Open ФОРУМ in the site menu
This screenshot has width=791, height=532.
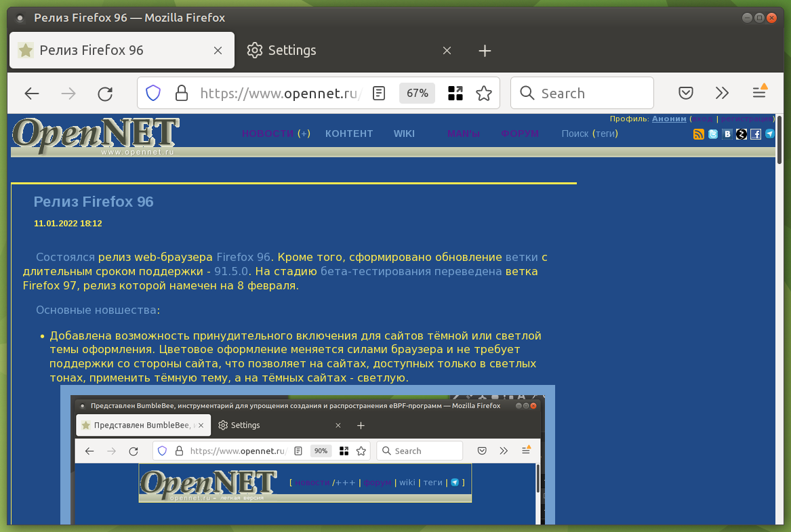coord(520,134)
